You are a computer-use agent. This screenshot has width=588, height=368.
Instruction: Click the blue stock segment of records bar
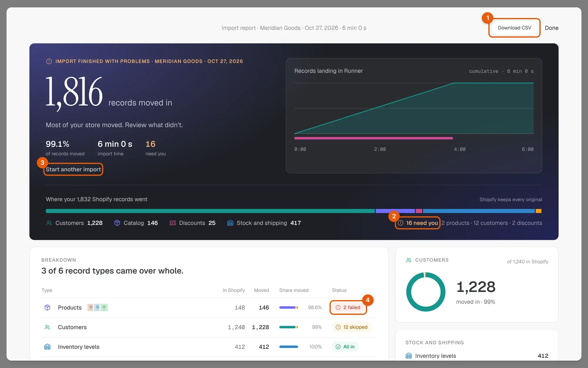(479, 211)
